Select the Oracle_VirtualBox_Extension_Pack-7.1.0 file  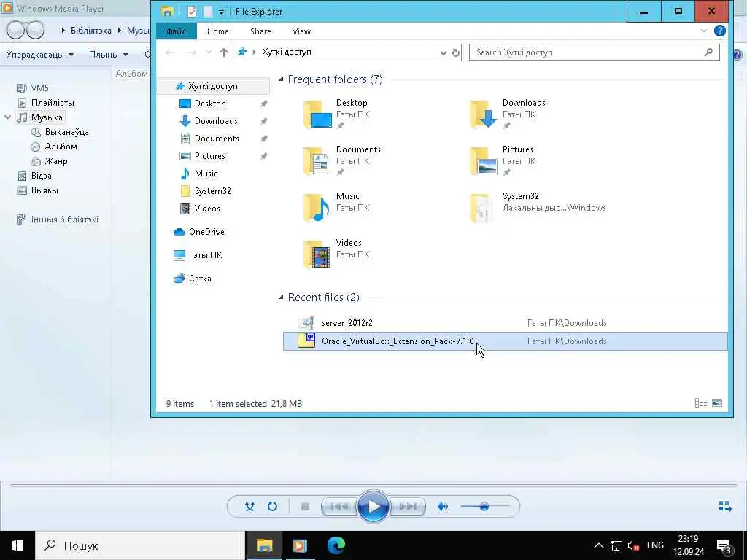coord(505,341)
